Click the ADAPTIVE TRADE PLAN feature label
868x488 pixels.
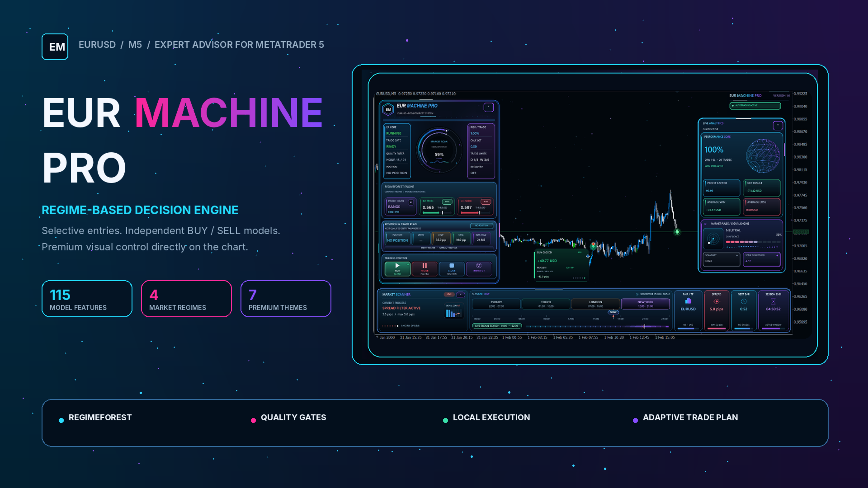pyautogui.click(x=690, y=418)
